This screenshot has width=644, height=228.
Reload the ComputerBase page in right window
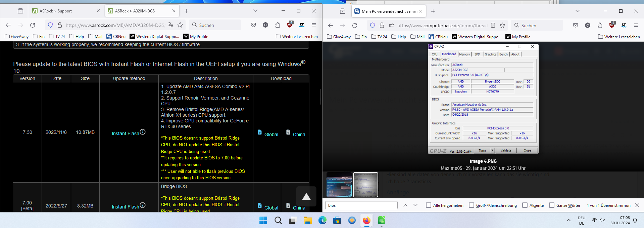click(355, 26)
